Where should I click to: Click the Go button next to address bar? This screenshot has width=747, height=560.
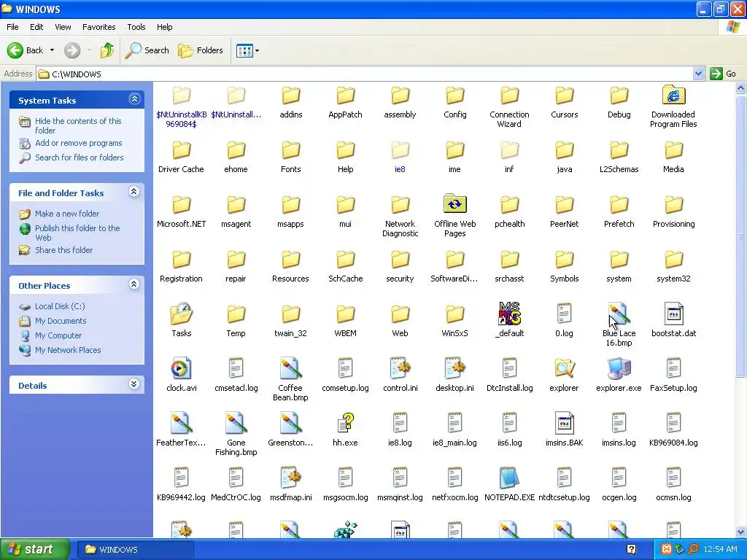tap(723, 74)
